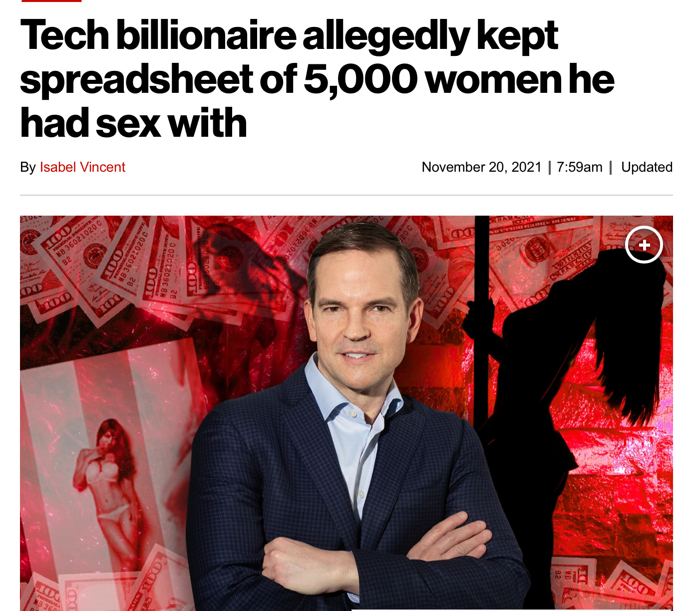Click "5,000" in the headline

[x=360, y=80]
